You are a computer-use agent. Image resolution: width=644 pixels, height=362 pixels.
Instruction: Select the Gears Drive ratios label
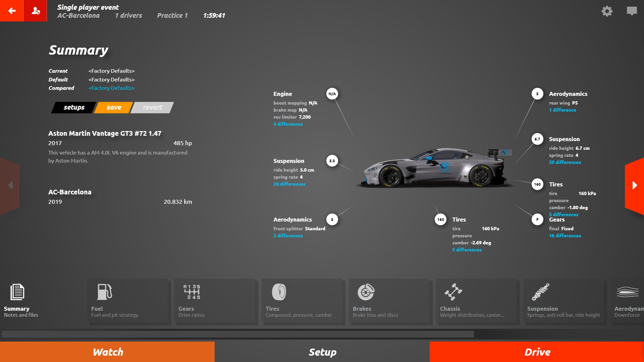click(x=192, y=315)
